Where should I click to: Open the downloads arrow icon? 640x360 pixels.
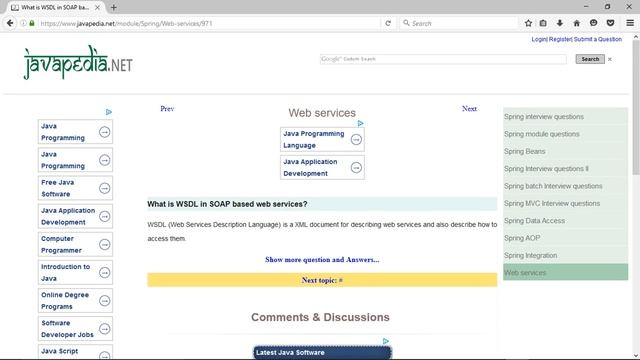click(560, 23)
